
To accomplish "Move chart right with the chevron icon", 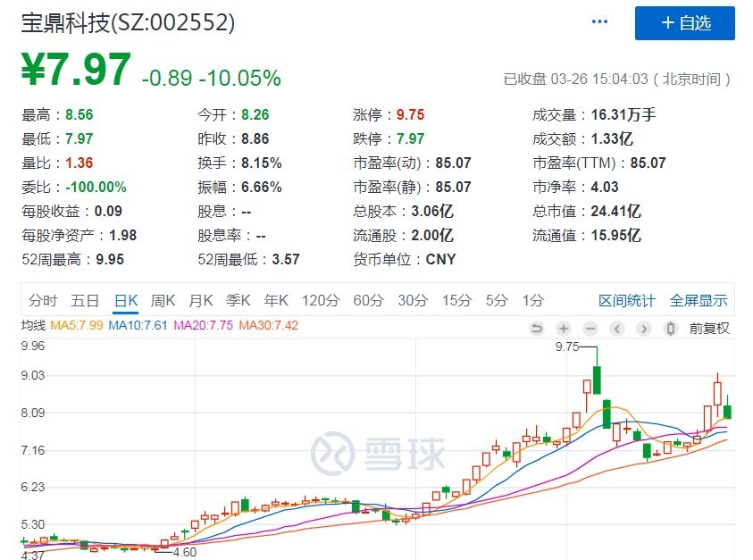I will pyautogui.click(x=643, y=329).
